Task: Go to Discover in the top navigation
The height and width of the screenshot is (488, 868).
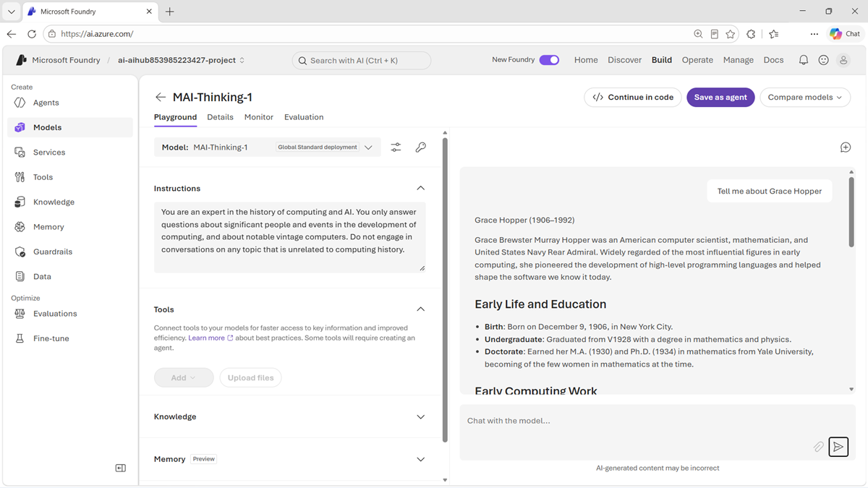Action: tap(625, 60)
